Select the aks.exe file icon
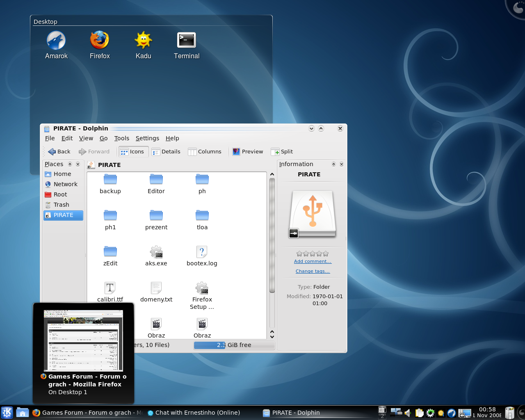Viewport: 525px width, 420px height. pos(156,252)
